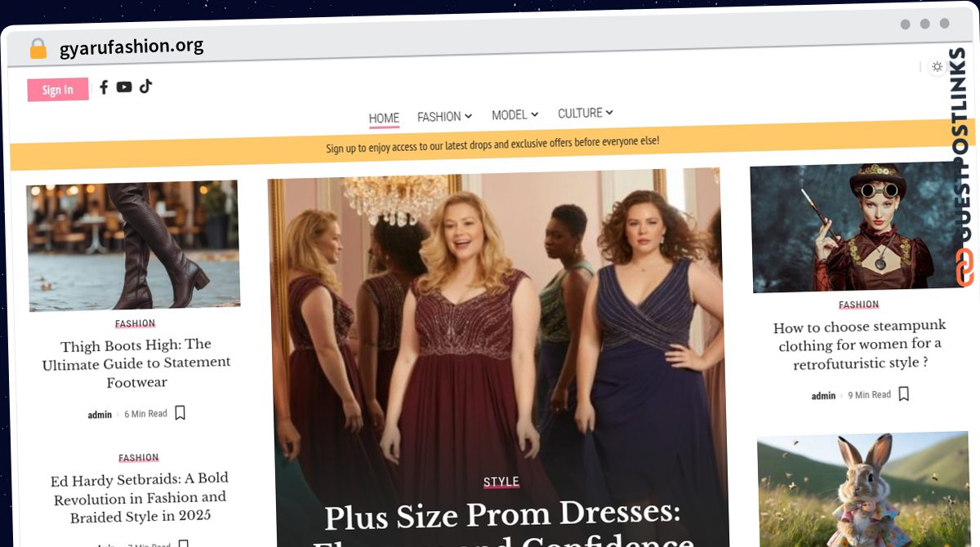Click admin author under steampunk article
Screen dimensions: 980x547
pos(823,396)
